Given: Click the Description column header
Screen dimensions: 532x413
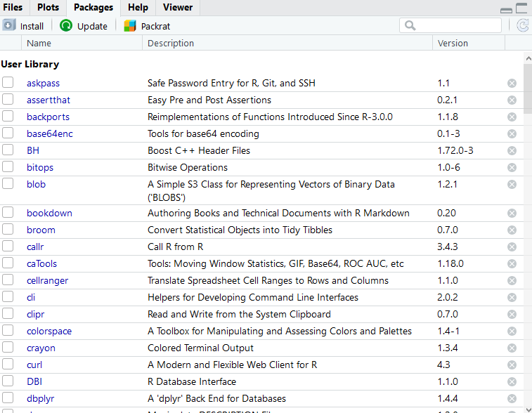Looking at the screenshot, I should (x=171, y=43).
